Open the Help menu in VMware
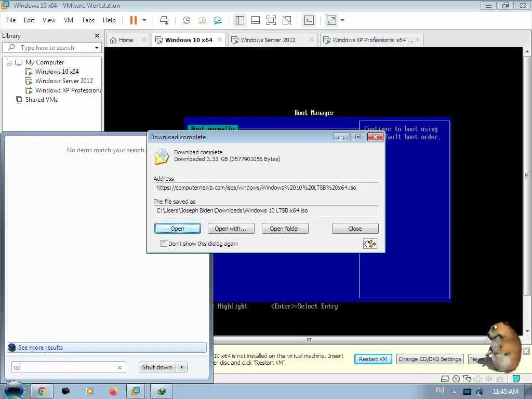532x399 pixels. pyautogui.click(x=109, y=20)
